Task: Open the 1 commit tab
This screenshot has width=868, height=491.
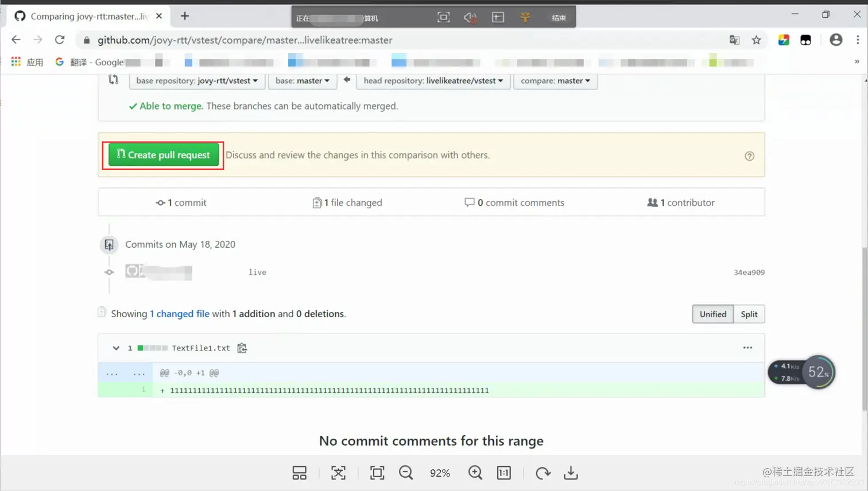Action: coord(181,202)
